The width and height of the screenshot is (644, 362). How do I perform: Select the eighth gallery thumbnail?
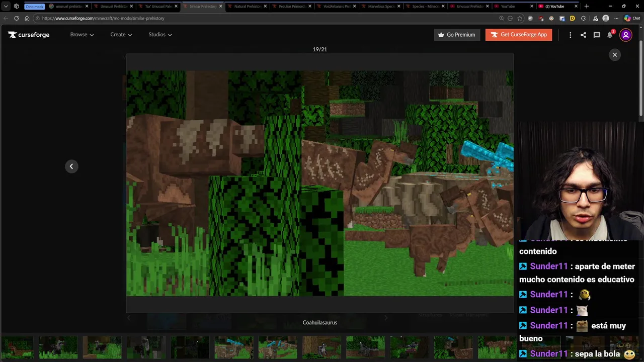321,348
